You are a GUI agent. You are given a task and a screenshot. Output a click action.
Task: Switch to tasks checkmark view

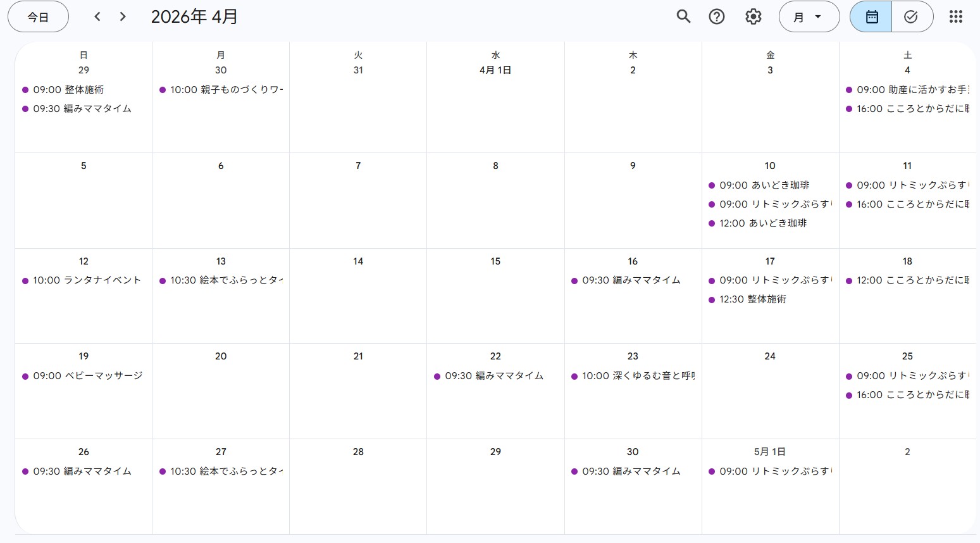pyautogui.click(x=911, y=16)
